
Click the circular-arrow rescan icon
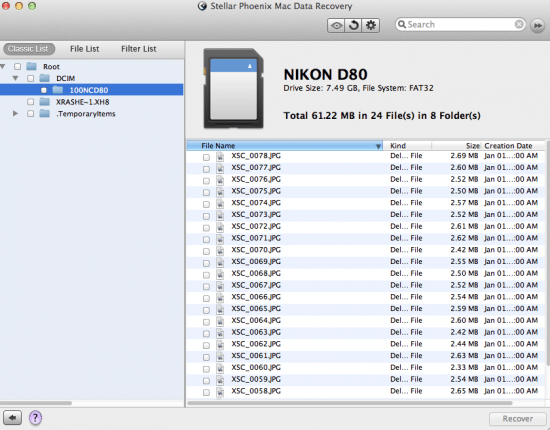pos(354,25)
